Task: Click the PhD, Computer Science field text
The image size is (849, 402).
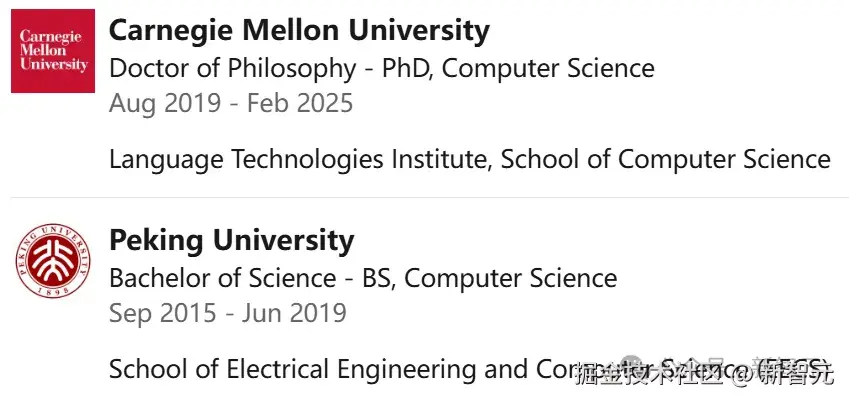Action: (518, 69)
